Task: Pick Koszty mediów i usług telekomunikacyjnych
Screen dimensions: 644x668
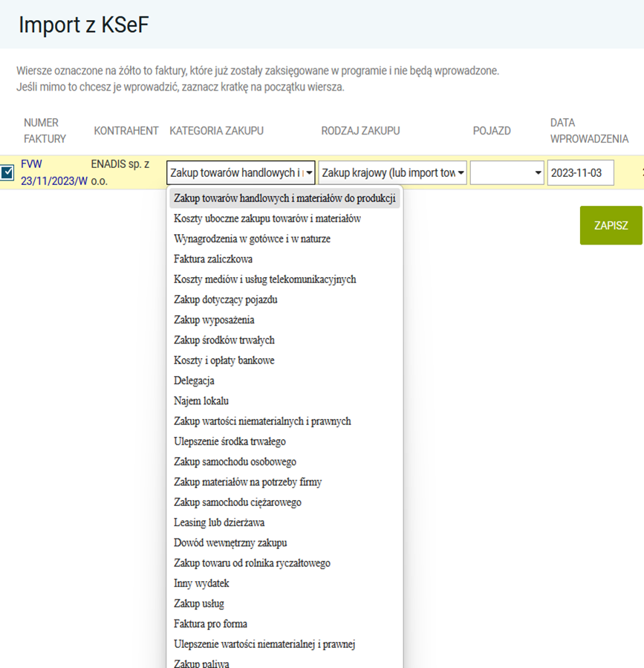Action: [264, 279]
